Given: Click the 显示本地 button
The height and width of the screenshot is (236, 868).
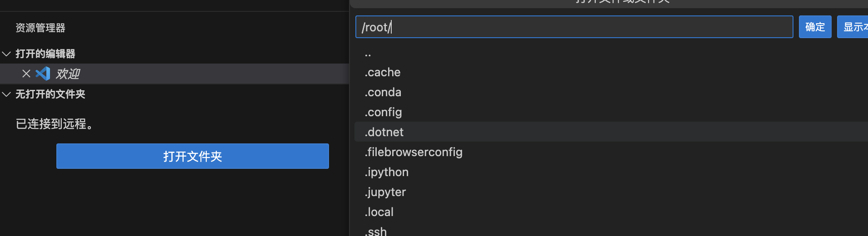Looking at the screenshot, I should point(853,27).
